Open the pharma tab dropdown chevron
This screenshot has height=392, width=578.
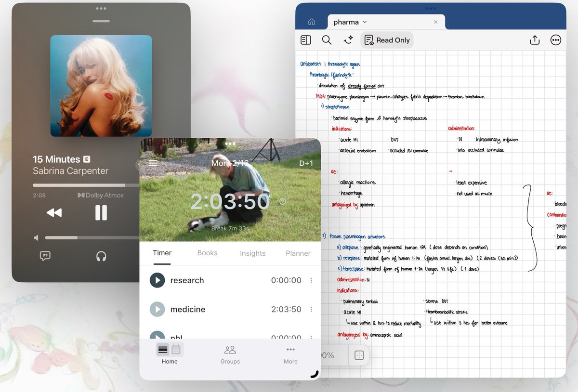click(x=365, y=22)
